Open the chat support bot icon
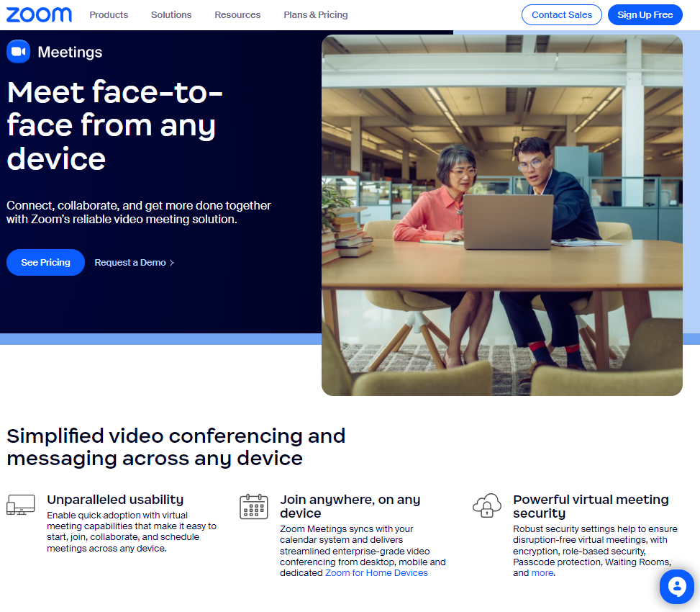Image resolution: width=700 pixels, height=612 pixels. click(676, 587)
